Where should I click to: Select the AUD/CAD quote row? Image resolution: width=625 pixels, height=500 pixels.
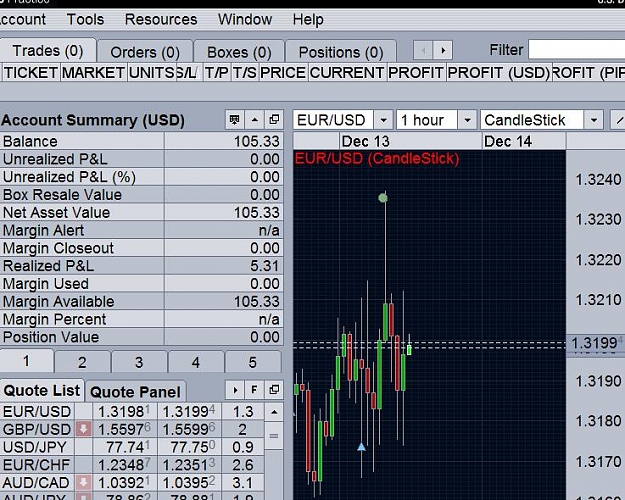[132, 483]
